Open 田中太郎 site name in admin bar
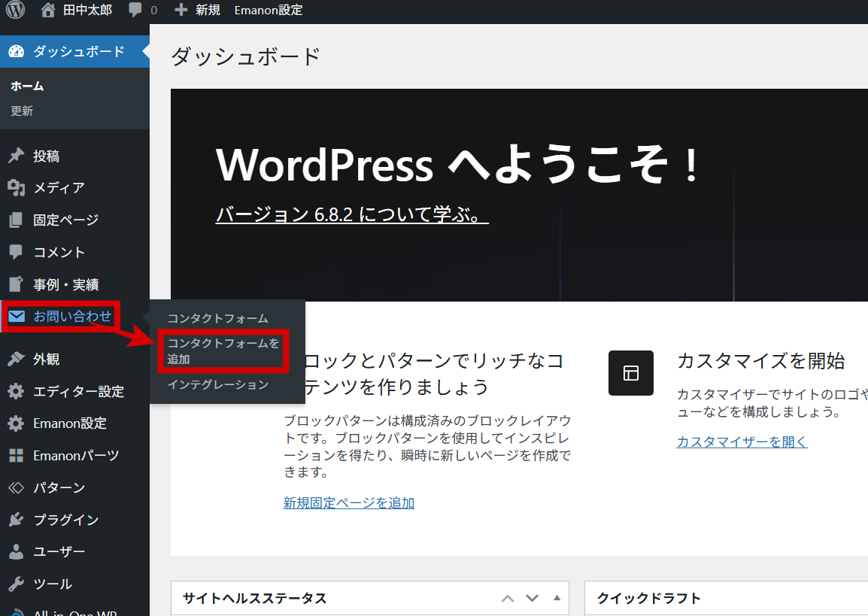The height and width of the screenshot is (616, 868). pyautogui.click(x=87, y=10)
